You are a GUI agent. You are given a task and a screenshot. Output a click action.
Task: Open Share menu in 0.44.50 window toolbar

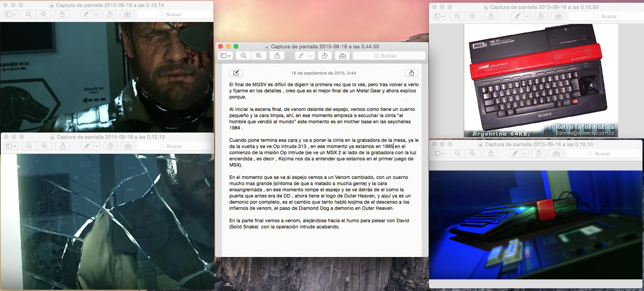[277, 56]
